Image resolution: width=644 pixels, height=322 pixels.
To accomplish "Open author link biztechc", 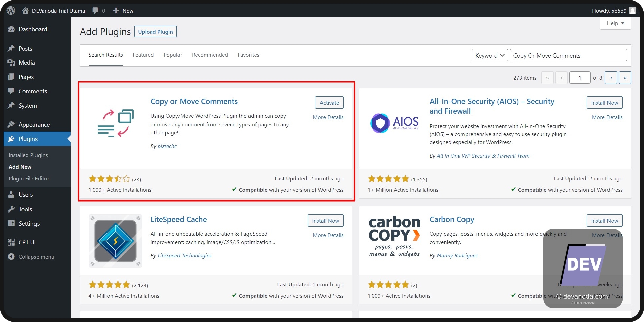I will [x=167, y=146].
